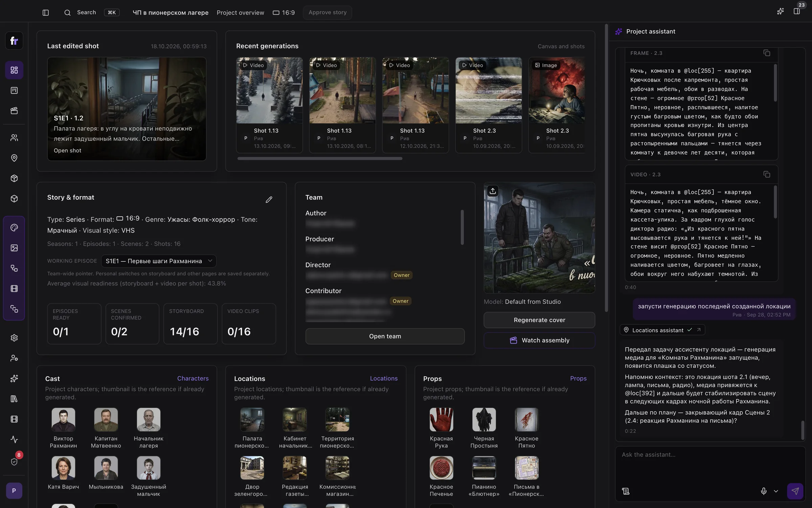The width and height of the screenshot is (812, 508).
Task: Open the 16:9 format selector in top bar
Action: tap(284, 13)
